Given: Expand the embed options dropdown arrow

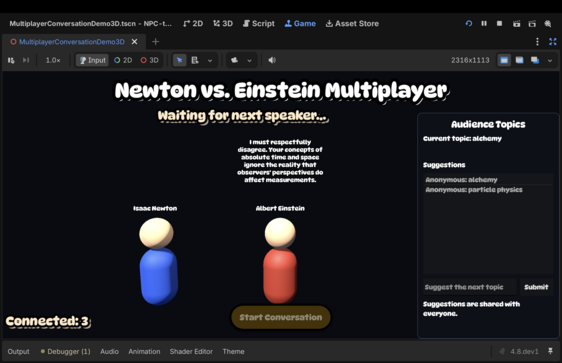Looking at the screenshot, I should 550,61.
